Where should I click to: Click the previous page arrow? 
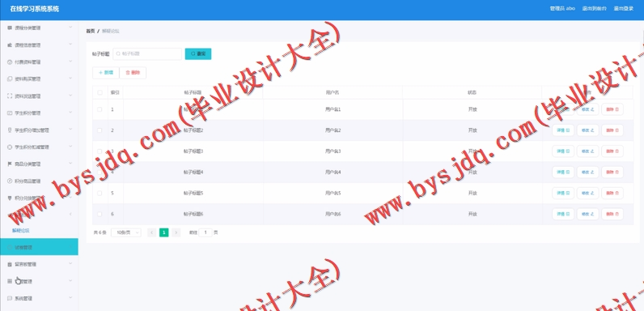151,232
